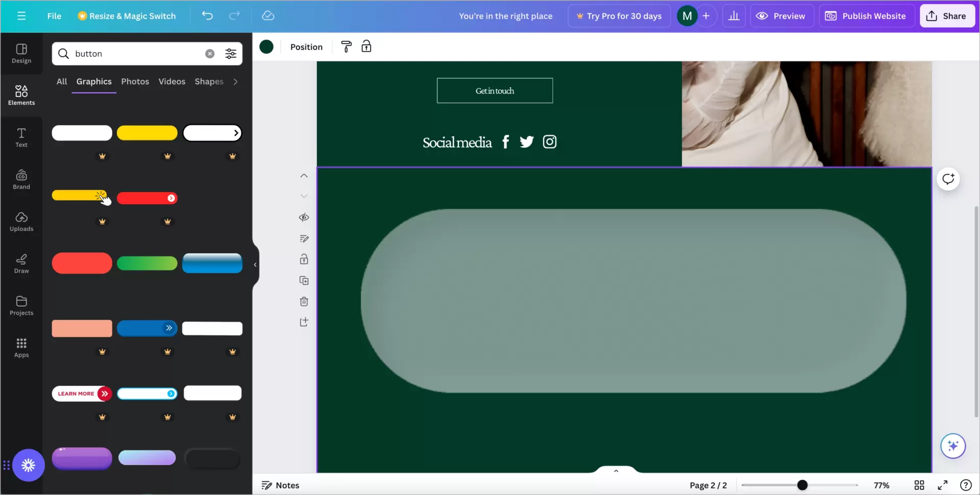980x495 pixels.
Task: Lock the page using the padlock icon
Action: pos(304,260)
